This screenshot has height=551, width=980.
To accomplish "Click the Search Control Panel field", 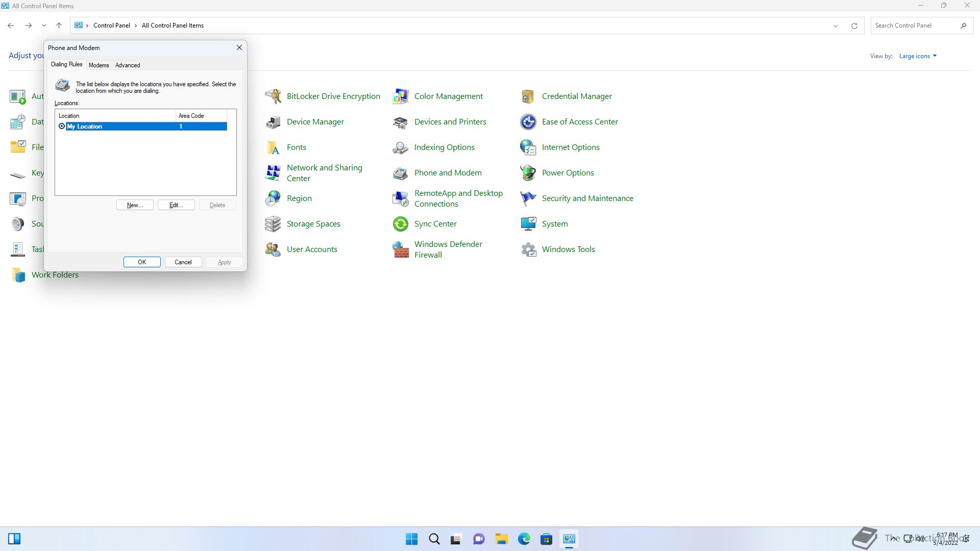I will point(921,26).
